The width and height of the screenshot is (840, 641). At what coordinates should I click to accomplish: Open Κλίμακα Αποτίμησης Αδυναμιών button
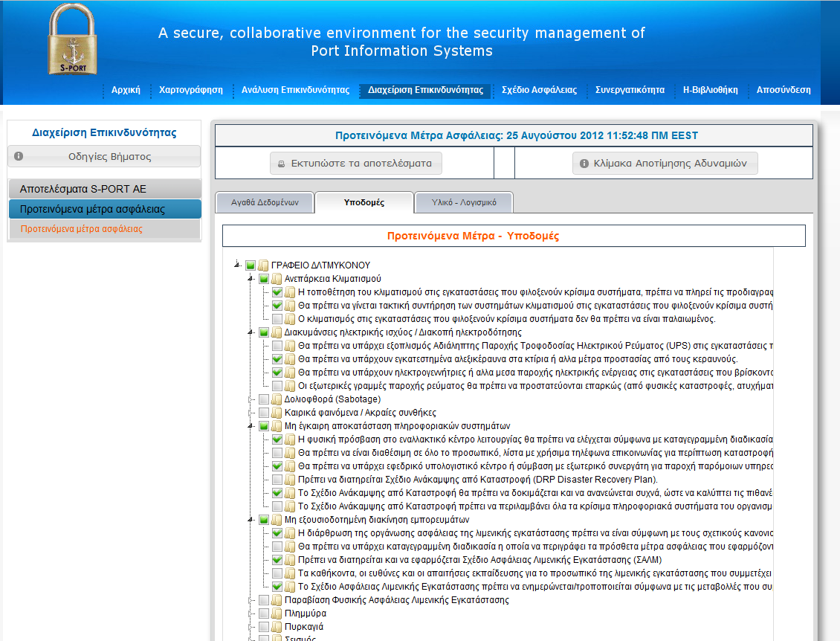tap(665, 164)
